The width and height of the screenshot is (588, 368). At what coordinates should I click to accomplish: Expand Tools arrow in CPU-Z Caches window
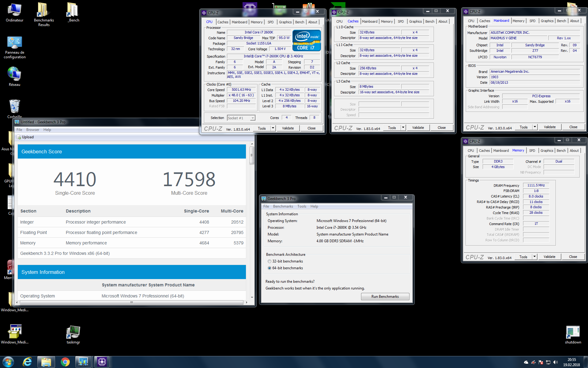(403, 128)
